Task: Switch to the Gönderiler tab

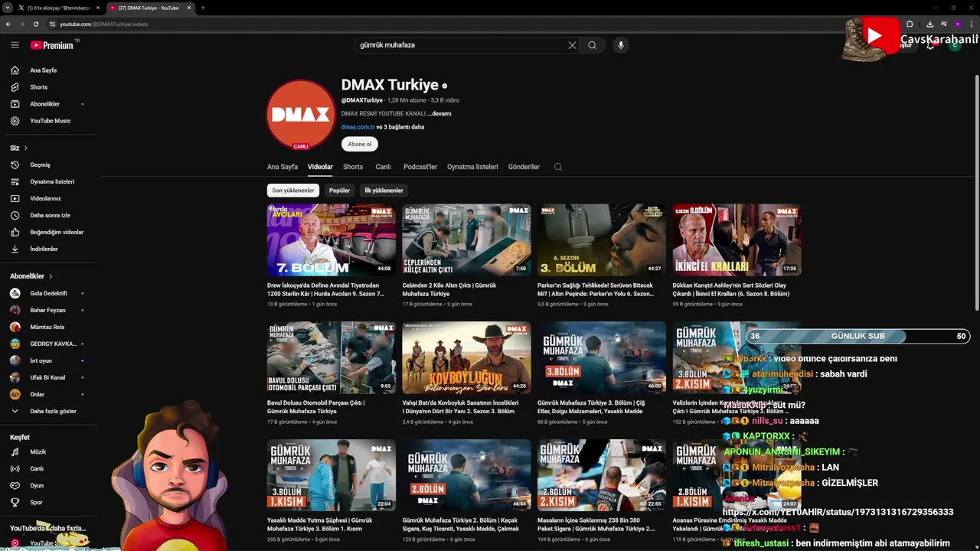Action: click(x=524, y=167)
